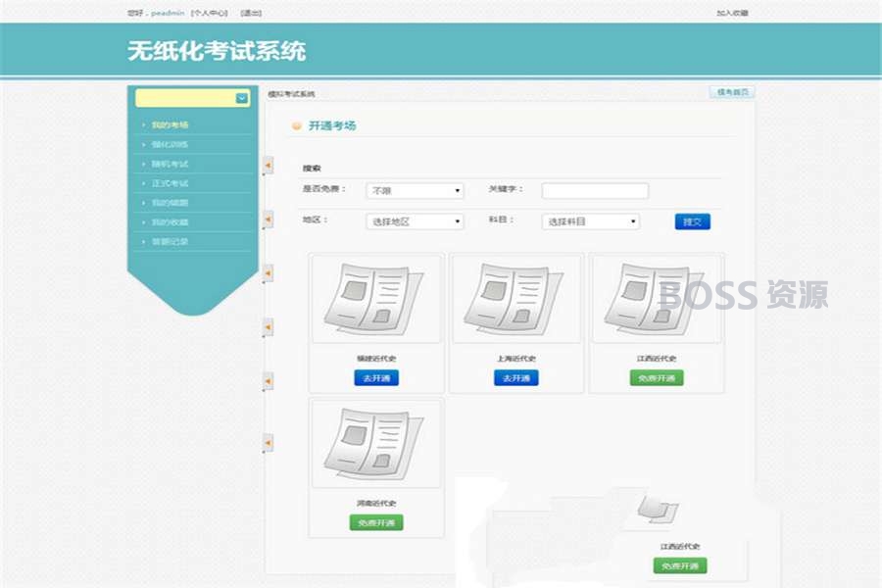The height and width of the screenshot is (588, 882).
Task: Go to 强化训练 in the sidebar
Action: tap(170, 145)
